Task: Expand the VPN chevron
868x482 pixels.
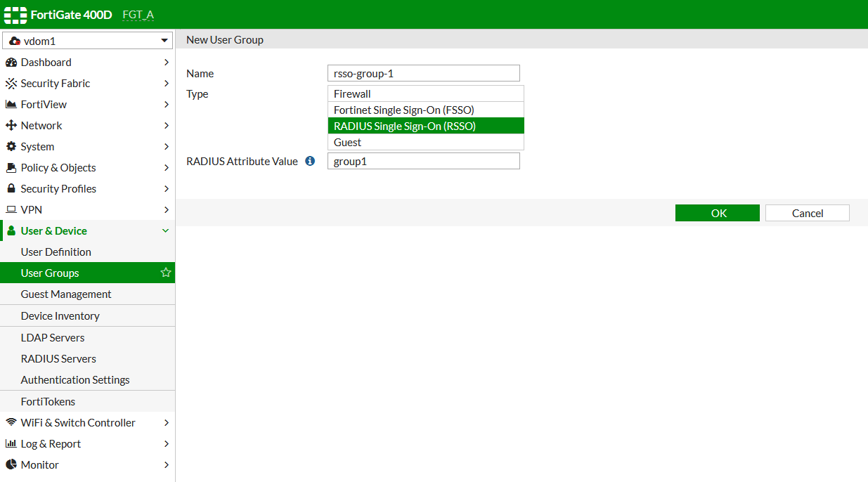Action: tap(167, 210)
